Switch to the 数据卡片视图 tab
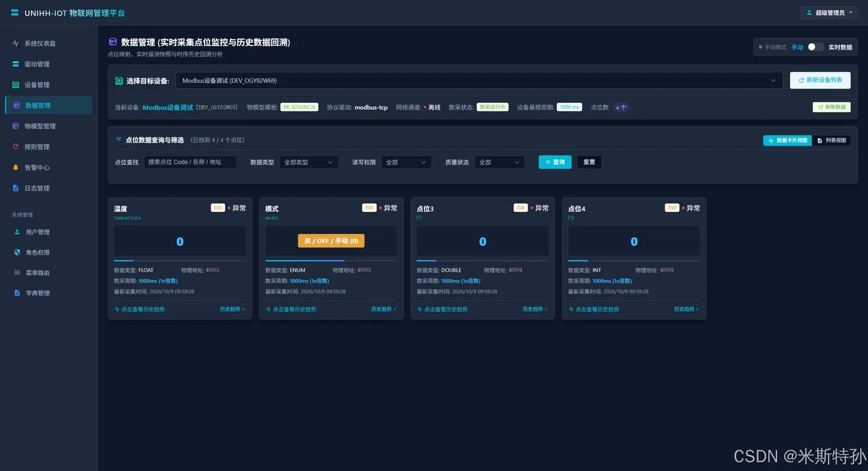Screen dimensions: 868x471 (x=787, y=141)
